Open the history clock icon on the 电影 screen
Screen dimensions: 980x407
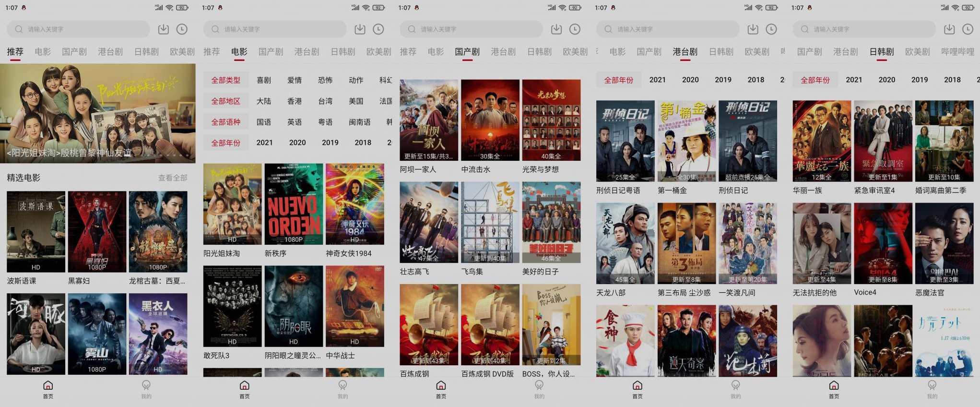pos(378,29)
